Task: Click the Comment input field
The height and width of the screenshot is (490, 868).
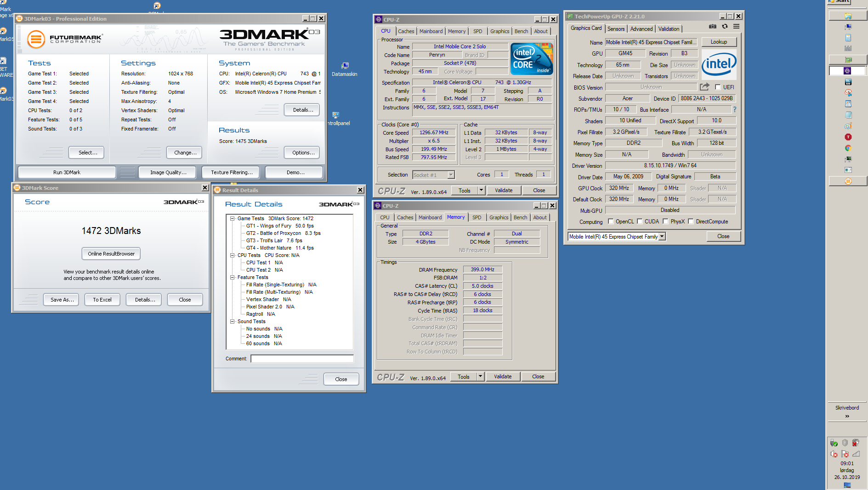Action: tap(302, 359)
